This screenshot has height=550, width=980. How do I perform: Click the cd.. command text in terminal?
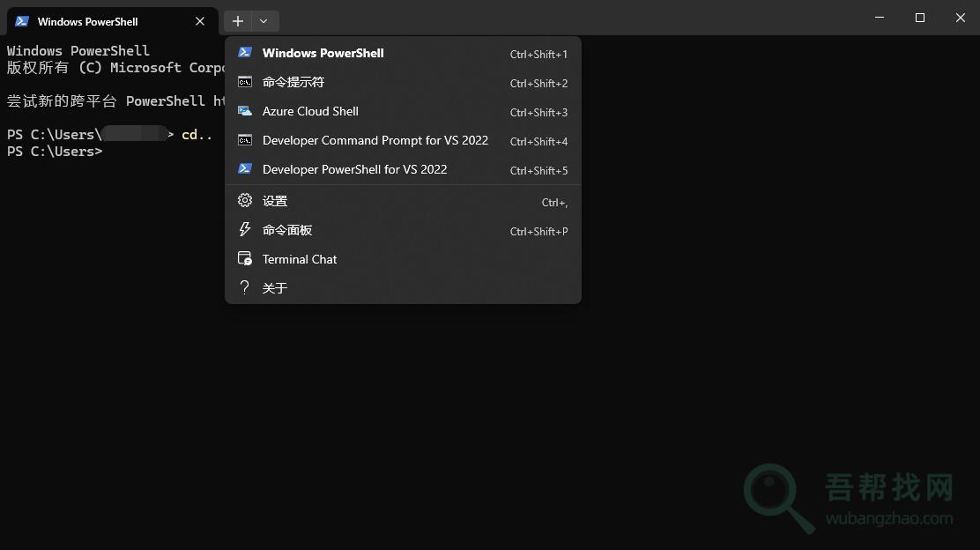197,134
